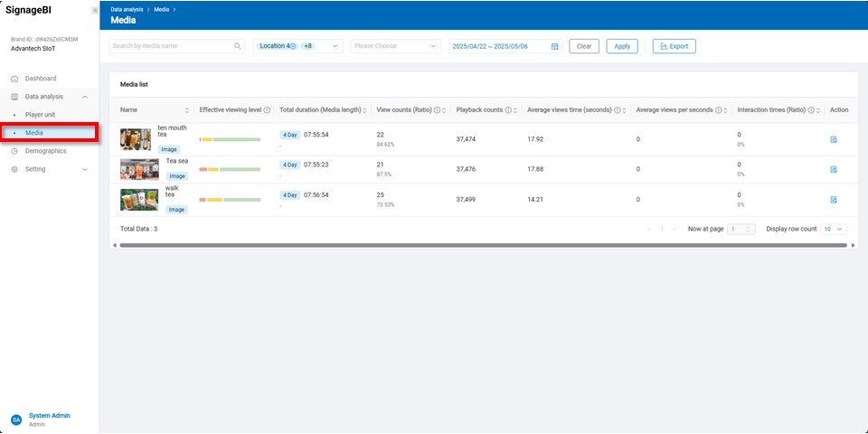Viewport: 868px width, 434px height.
Task: Collapse the sidebar with the top toggle icon
Action: (95, 10)
